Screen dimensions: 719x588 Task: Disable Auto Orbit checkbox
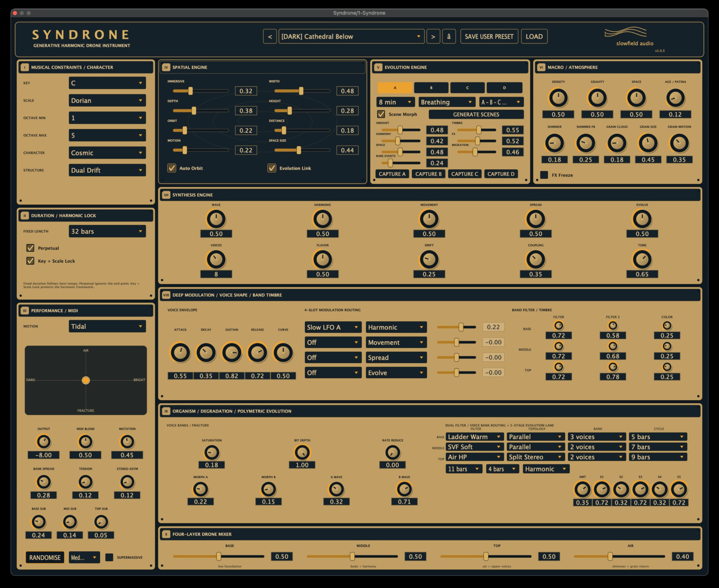[172, 168]
